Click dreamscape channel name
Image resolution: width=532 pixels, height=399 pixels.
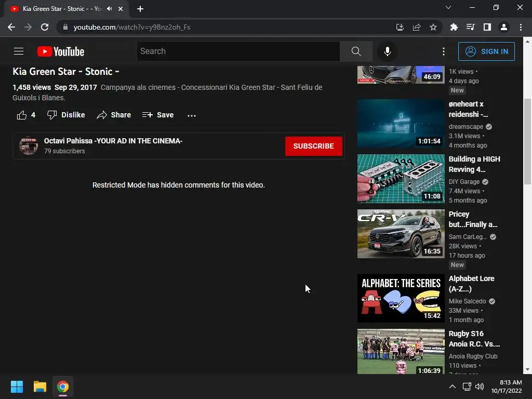[x=466, y=127]
